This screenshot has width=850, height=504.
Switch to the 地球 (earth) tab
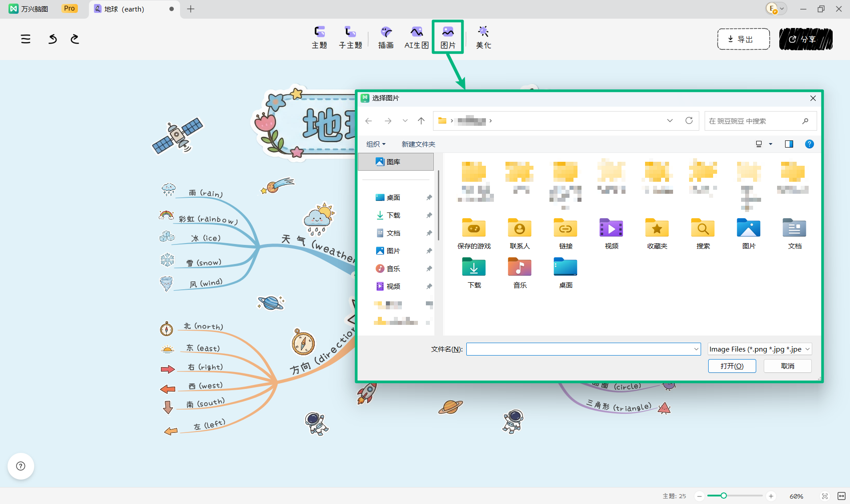point(135,9)
